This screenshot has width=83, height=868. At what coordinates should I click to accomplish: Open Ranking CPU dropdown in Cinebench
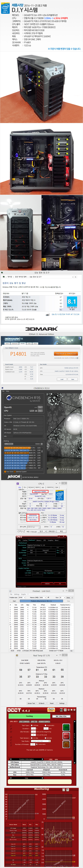click(x=9, y=444)
